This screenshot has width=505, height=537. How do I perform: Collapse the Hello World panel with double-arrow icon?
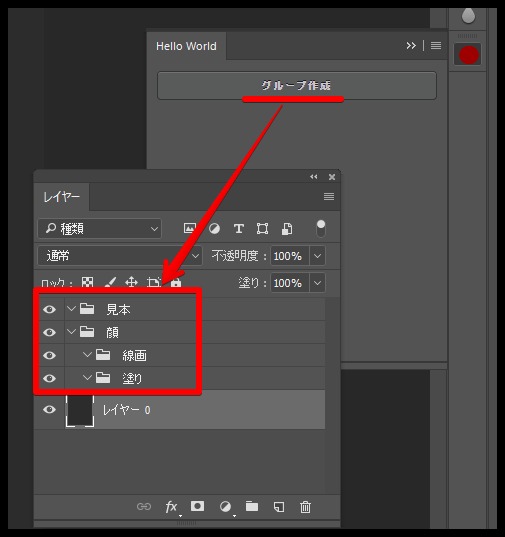[411, 46]
